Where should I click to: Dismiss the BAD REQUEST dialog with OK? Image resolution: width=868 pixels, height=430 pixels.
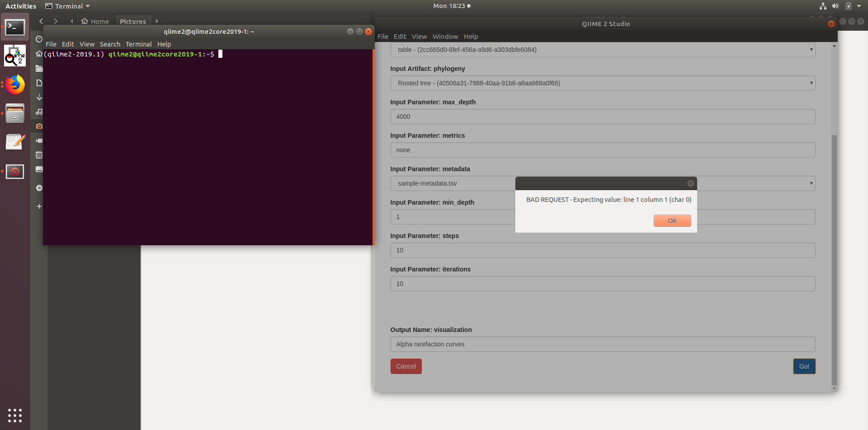(x=672, y=221)
